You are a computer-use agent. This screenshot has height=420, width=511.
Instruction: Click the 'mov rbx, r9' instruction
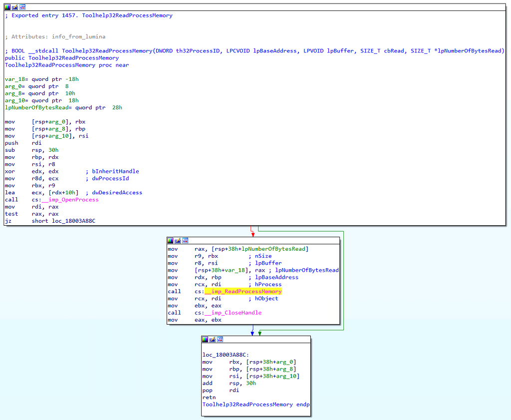pyautogui.click(x=30, y=186)
